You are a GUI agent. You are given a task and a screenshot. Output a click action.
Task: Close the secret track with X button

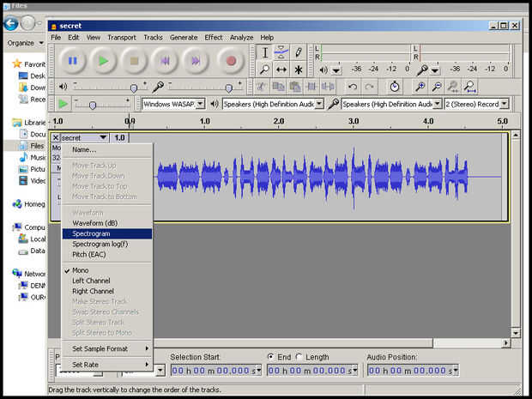56,137
